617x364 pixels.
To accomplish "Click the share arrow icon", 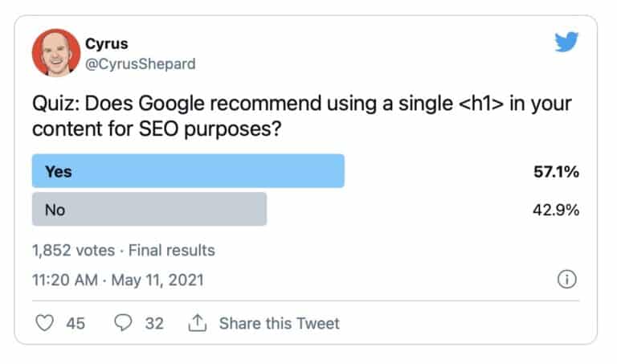I will point(197,323).
